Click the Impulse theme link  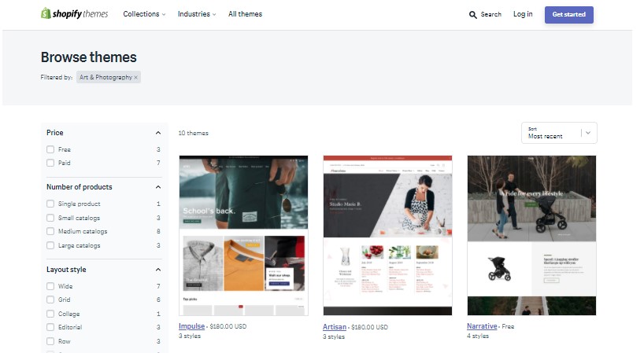tap(191, 326)
